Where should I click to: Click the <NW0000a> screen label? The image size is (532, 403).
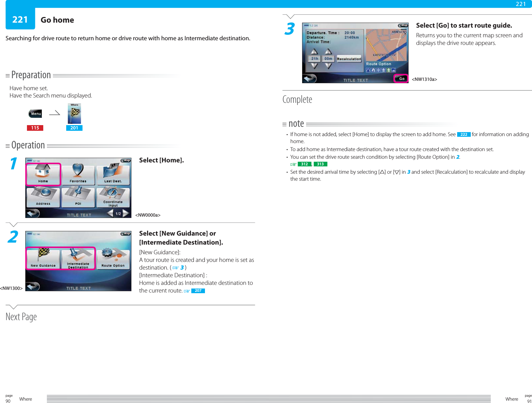[148, 215]
